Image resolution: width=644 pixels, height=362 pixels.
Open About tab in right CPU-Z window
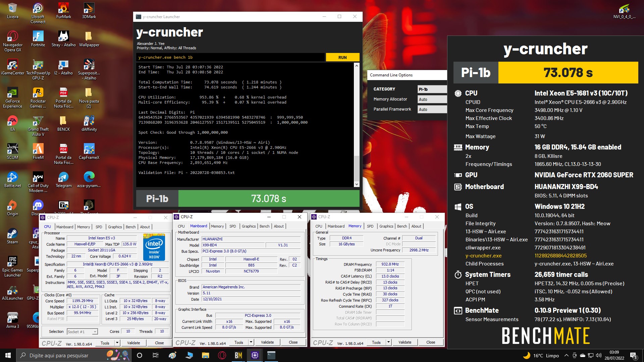click(416, 226)
